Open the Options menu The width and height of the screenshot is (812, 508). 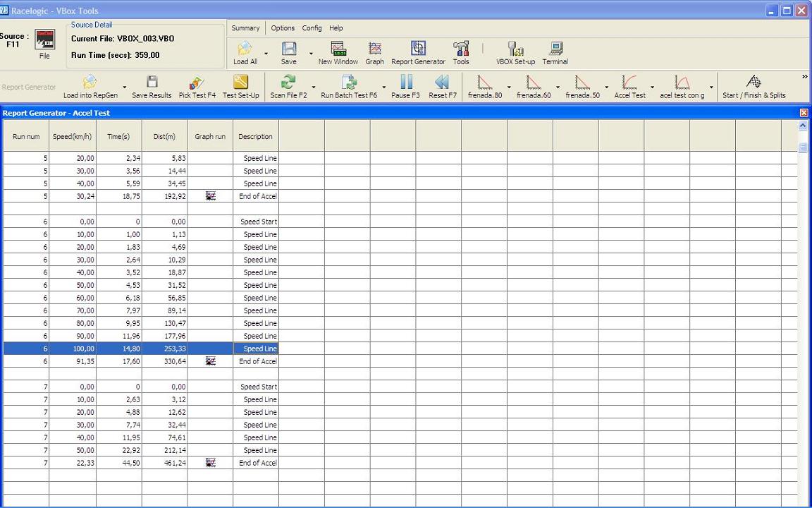pos(283,28)
